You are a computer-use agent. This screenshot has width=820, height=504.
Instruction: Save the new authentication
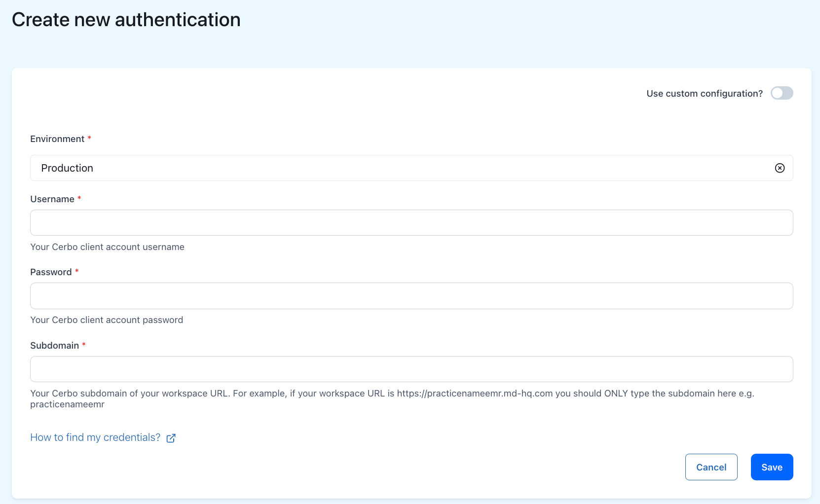pyautogui.click(x=772, y=467)
